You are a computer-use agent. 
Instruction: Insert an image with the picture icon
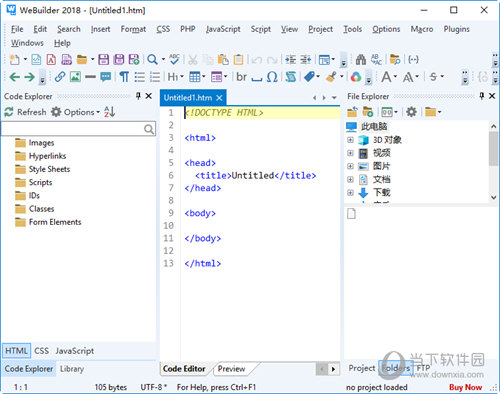[x=75, y=77]
